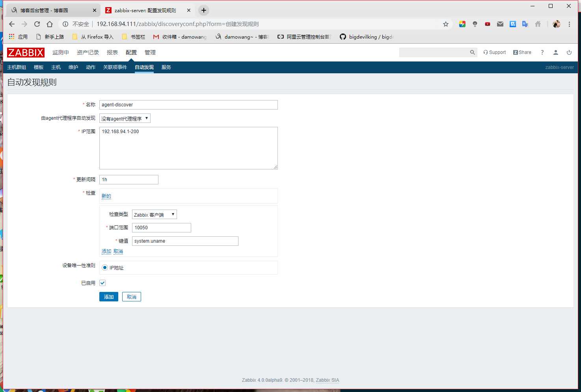The height and width of the screenshot is (392, 581).
Task: Click the ZABBIX logo
Action: click(x=26, y=52)
